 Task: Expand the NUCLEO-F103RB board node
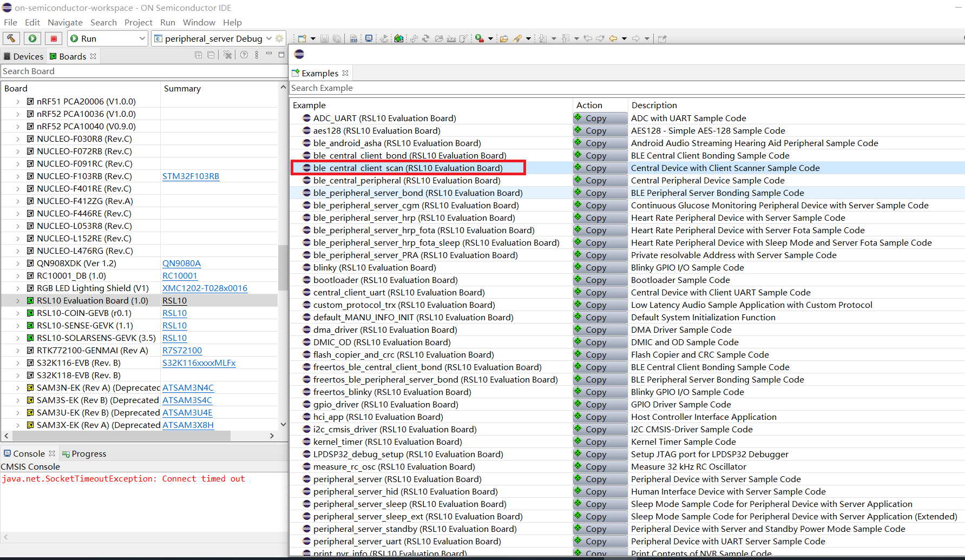(x=18, y=176)
